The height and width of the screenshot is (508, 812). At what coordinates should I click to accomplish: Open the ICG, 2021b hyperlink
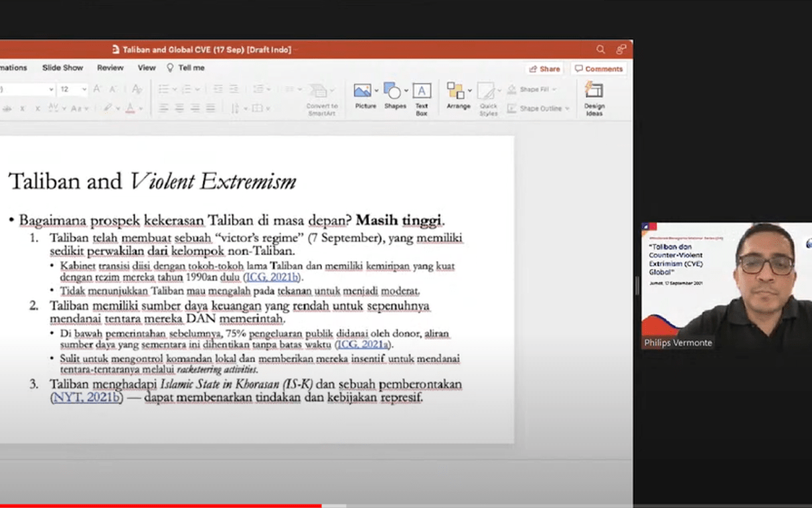[x=273, y=277]
